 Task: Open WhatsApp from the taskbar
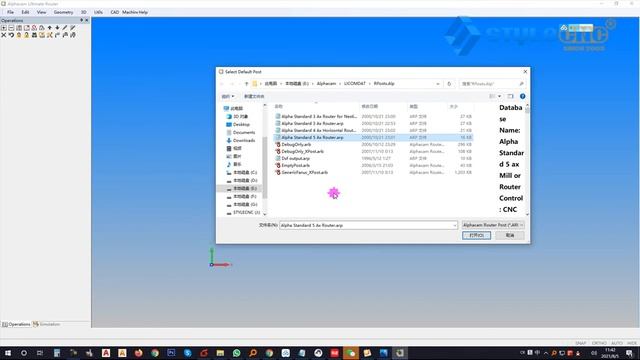(x=236, y=353)
